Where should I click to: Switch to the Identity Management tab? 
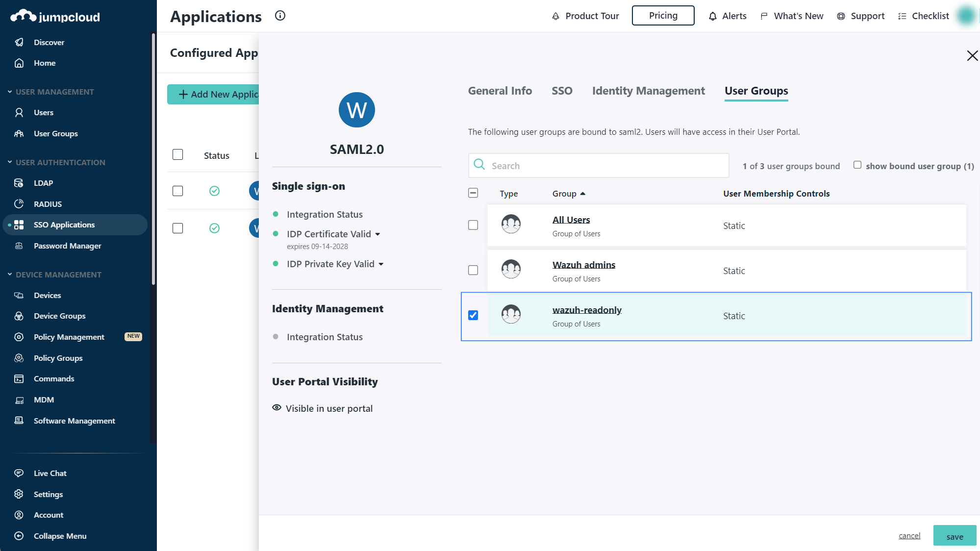coord(648,91)
